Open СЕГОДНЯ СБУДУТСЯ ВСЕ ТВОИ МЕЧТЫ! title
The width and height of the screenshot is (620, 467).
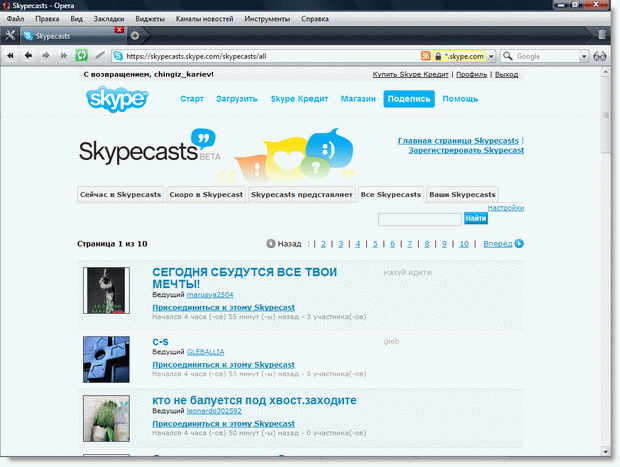[244, 278]
